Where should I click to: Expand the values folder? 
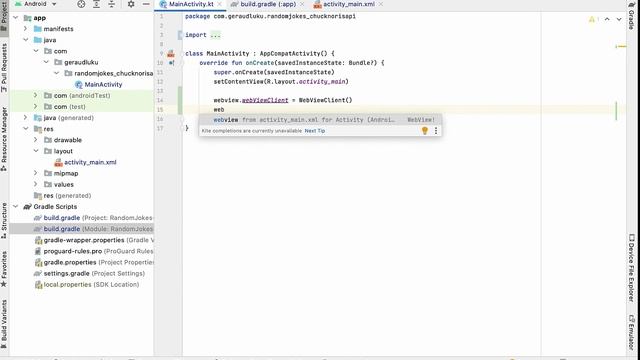tap(36, 184)
